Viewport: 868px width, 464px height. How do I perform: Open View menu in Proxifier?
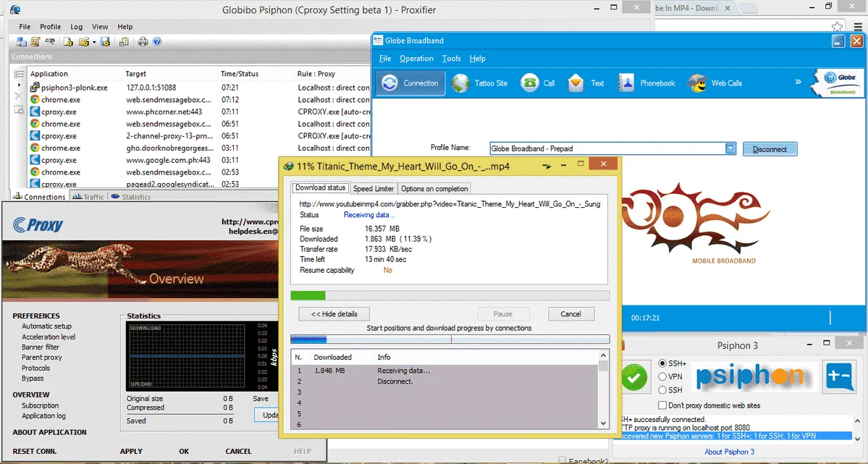(x=100, y=27)
